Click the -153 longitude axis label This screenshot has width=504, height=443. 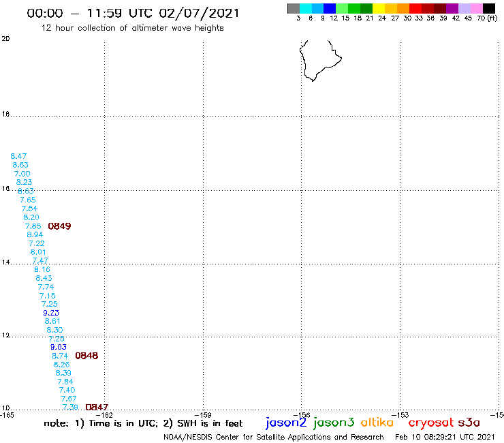pos(400,415)
